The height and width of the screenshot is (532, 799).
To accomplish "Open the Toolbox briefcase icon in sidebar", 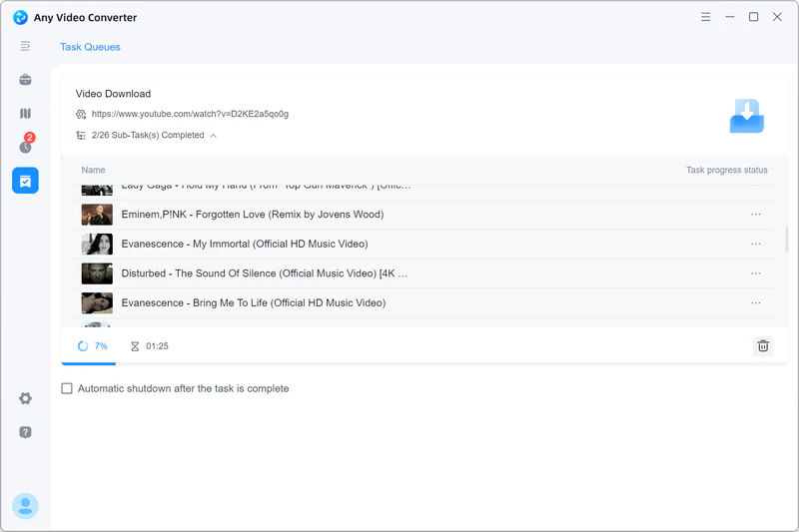I will point(25,80).
